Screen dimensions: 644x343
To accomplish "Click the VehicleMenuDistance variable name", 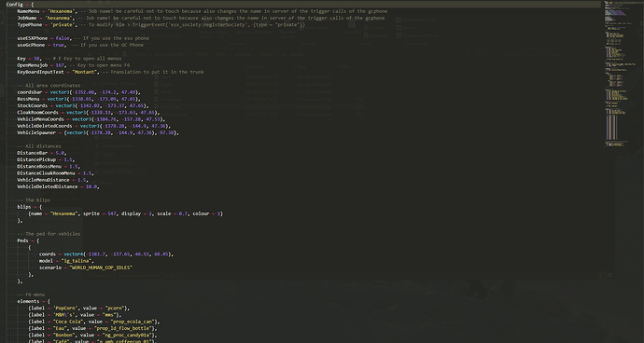I will [x=43, y=180].
